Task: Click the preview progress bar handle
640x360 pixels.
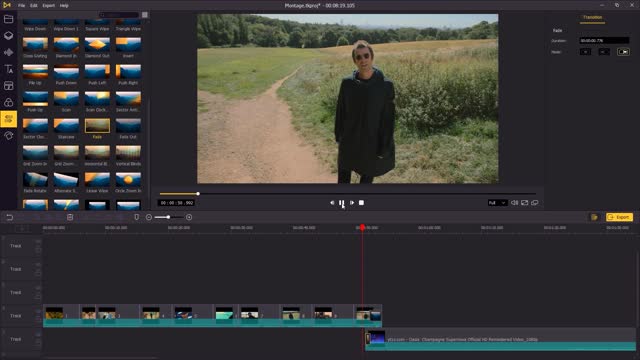Action: (198, 194)
